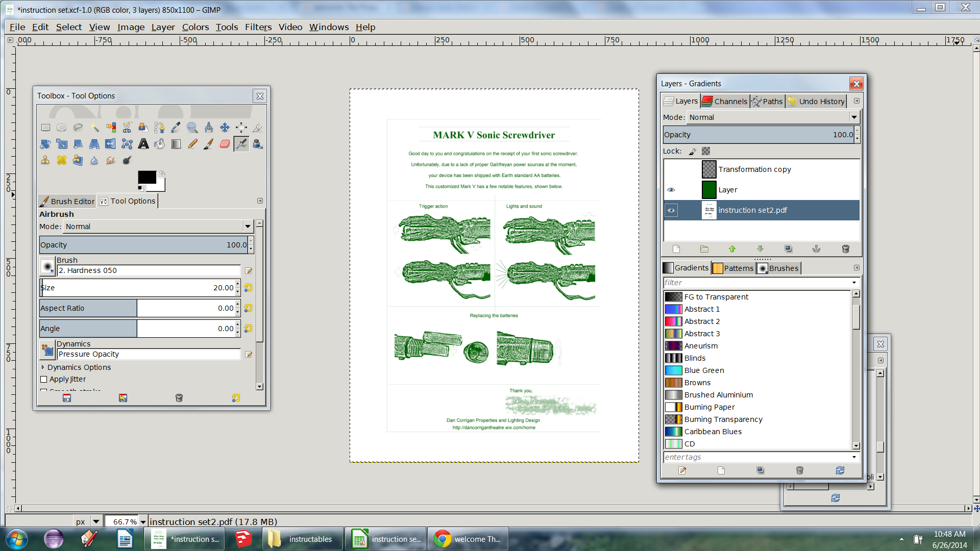The width and height of the screenshot is (980, 551).
Task: Click the black foreground color swatch
Action: [x=146, y=177]
